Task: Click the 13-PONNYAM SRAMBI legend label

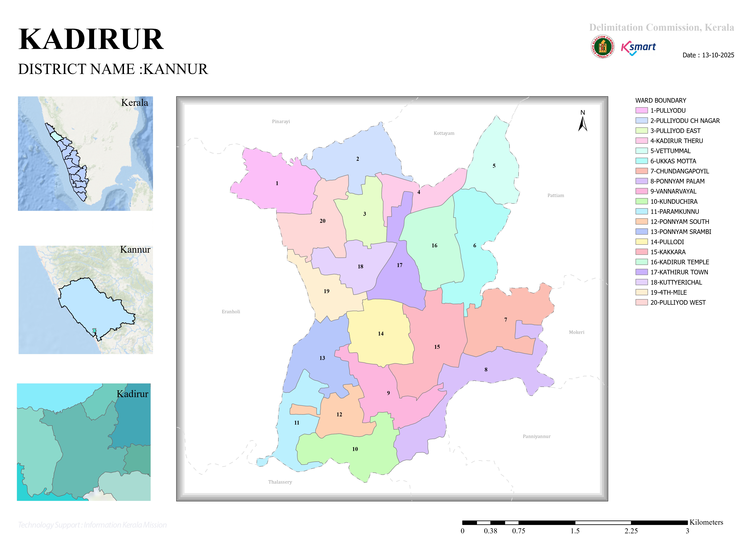Action: [x=681, y=232]
